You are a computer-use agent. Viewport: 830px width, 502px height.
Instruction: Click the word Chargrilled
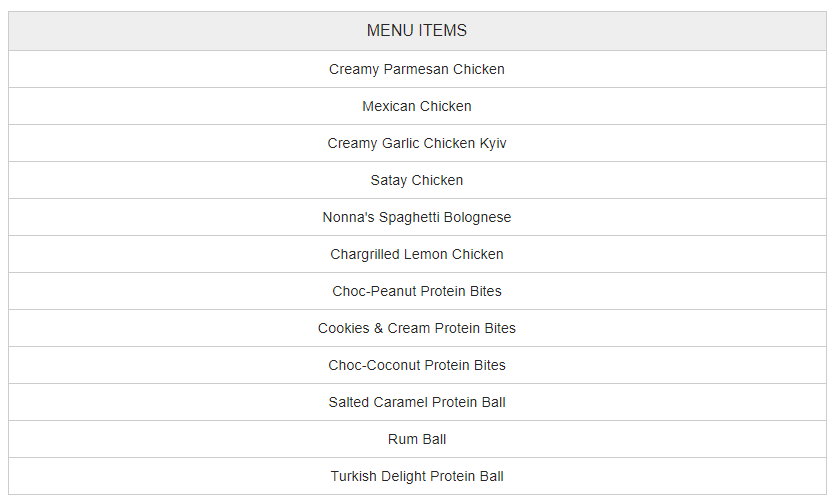(x=365, y=255)
